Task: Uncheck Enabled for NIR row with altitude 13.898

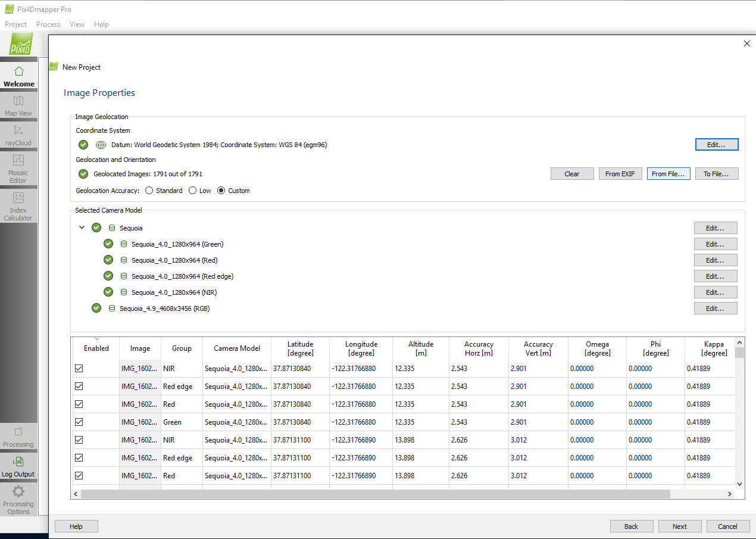Action: click(79, 440)
